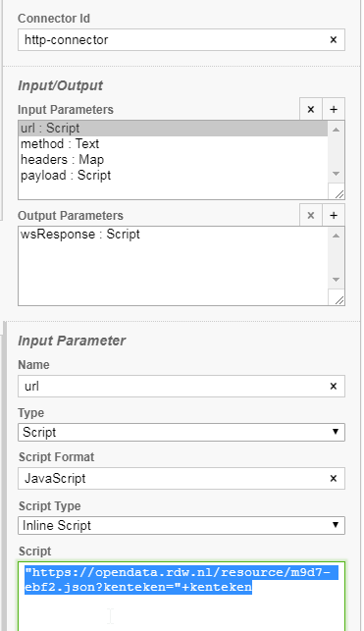Clear the Script Format field

pyautogui.click(x=333, y=479)
